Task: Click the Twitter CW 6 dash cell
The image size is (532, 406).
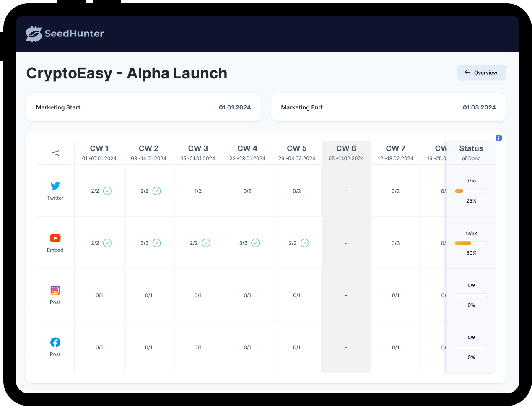Action: point(346,191)
